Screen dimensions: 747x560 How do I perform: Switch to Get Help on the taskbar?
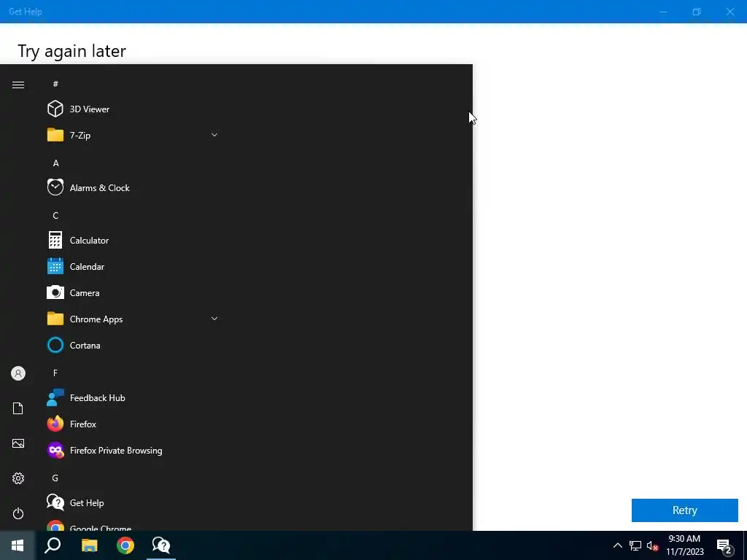161,545
